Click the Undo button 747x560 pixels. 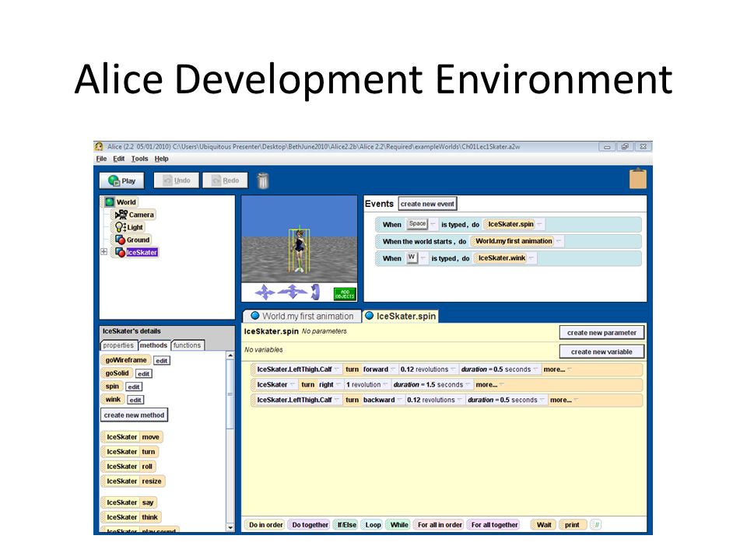point(177,180)
